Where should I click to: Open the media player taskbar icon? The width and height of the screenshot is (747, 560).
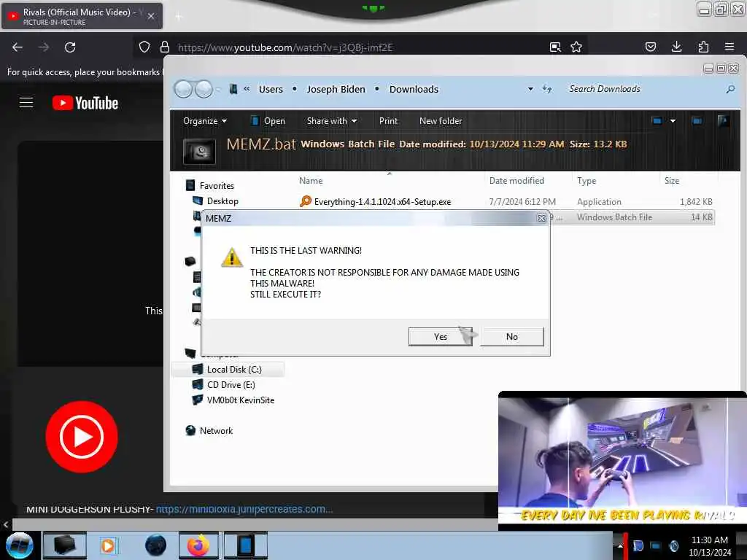pyautogui.click(x=108, y=545)
